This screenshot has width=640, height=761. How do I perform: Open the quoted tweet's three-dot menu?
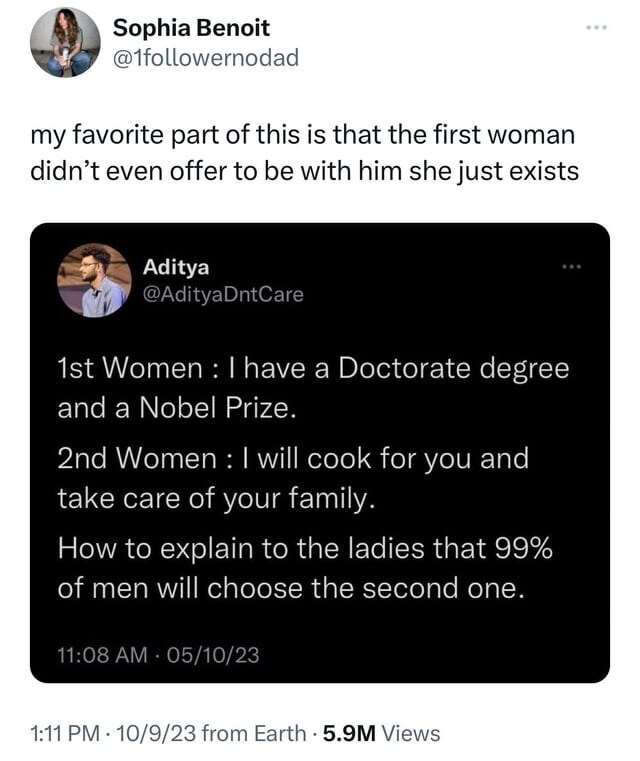(571, 267)
